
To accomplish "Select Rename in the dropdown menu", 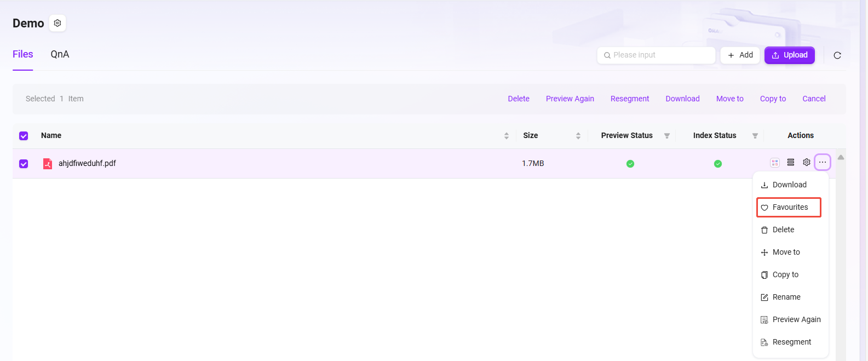I will click(x=786, y=297).
